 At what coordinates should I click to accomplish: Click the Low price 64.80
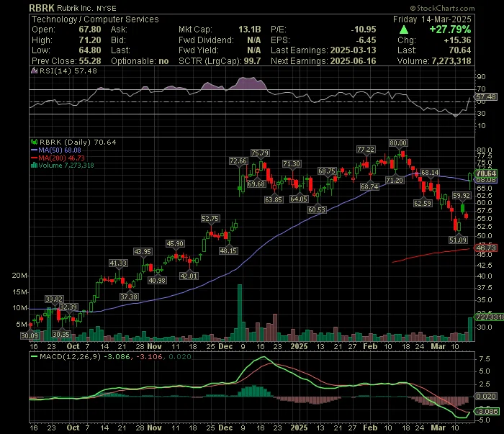[x=90, y=50]
